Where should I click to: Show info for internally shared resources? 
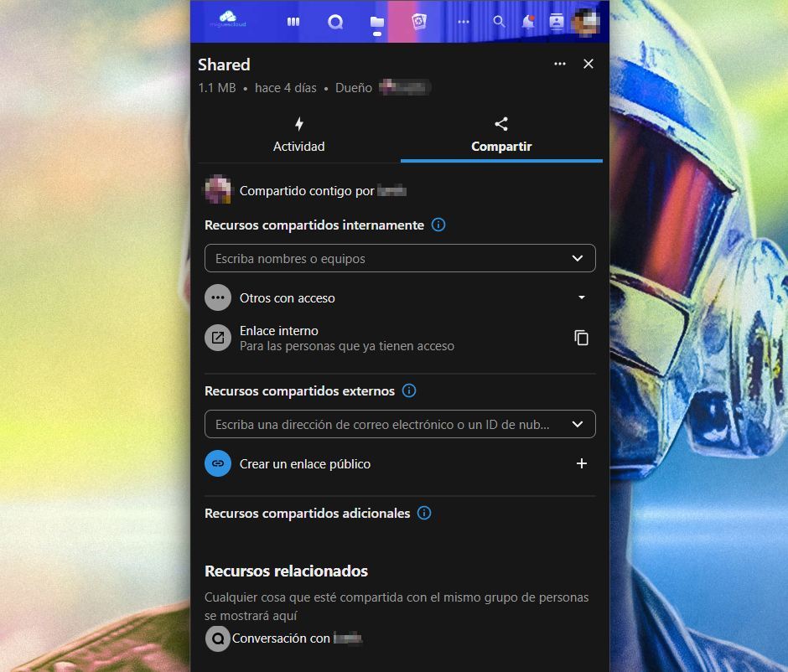438,225
